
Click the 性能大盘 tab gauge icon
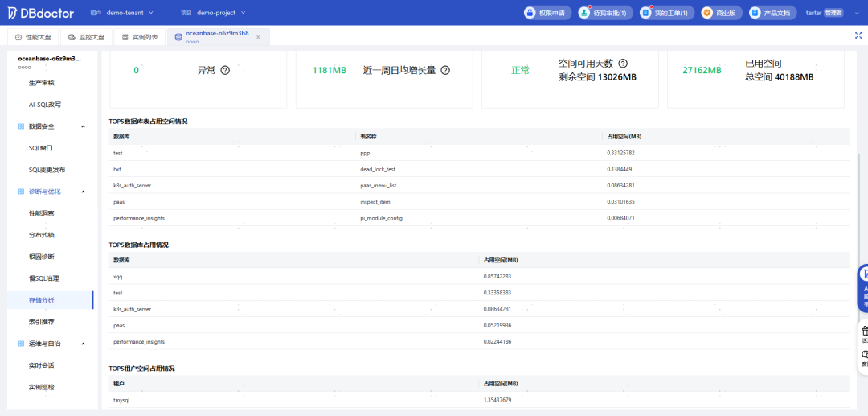(x=18, y=37)
